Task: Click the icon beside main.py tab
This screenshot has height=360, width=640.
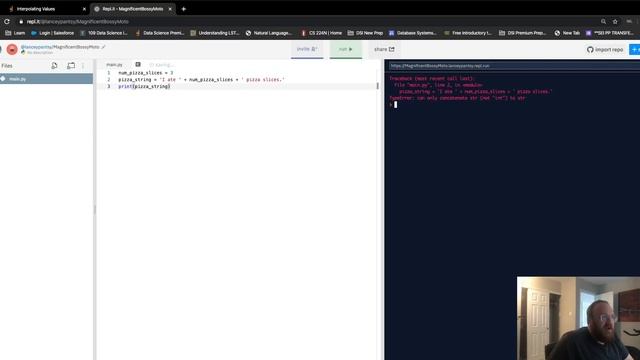Action: pos(138,64)
